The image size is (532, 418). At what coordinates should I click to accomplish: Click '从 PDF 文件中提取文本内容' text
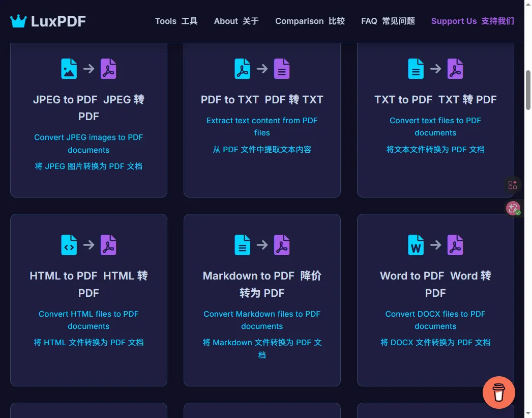click(262, 149)
